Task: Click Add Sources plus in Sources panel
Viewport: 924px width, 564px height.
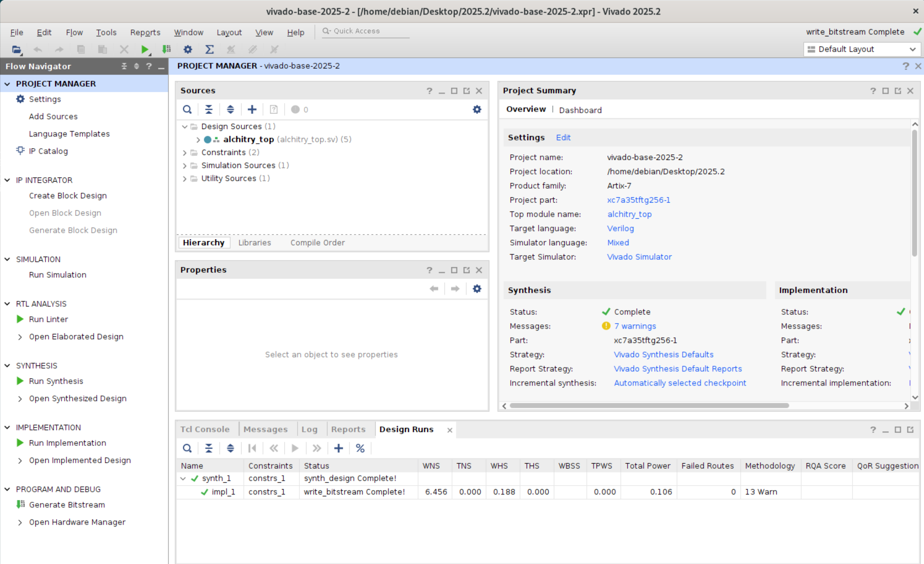Action: [x=252, y=109]
